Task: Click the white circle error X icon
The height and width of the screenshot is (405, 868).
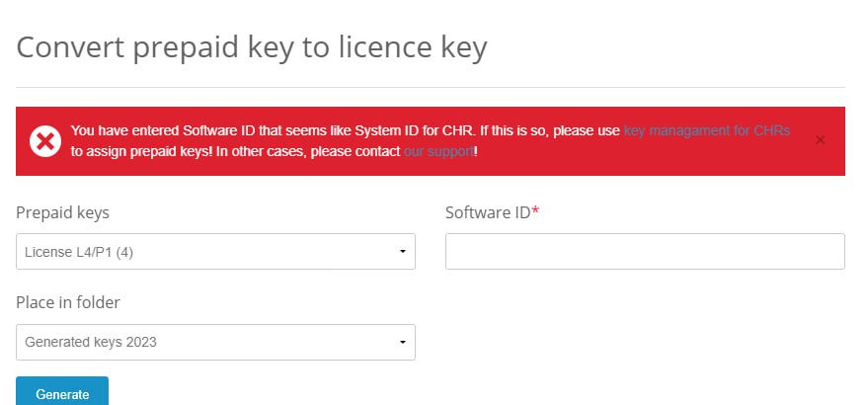Action: pos(45,141)
